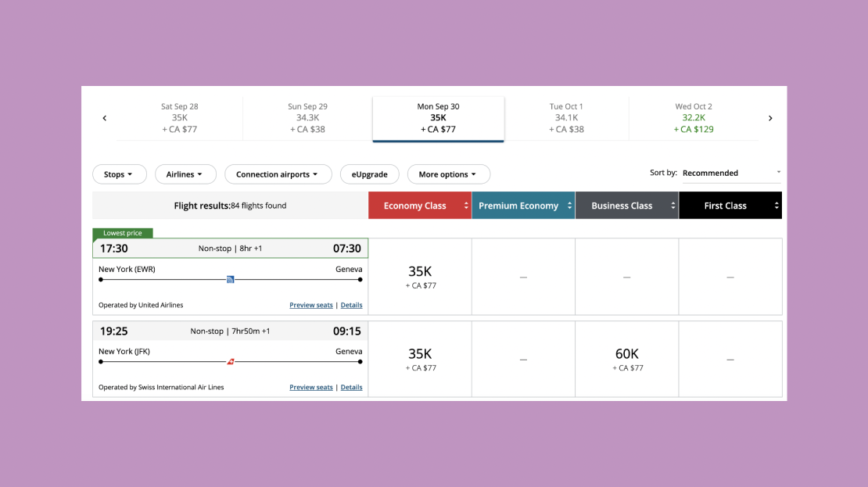Click the United Airlines logo on flight line
Screen dimensions: 868x487
click(231, 279)
